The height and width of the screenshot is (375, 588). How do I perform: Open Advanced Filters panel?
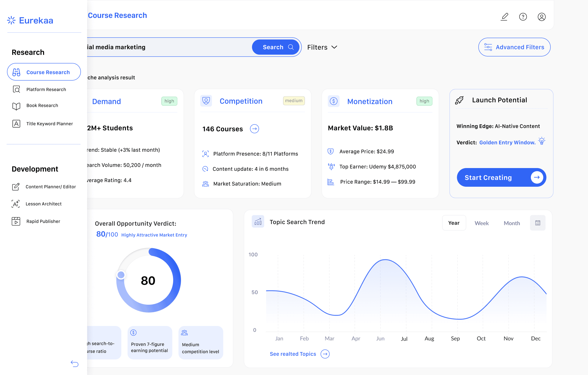(514, 47)
